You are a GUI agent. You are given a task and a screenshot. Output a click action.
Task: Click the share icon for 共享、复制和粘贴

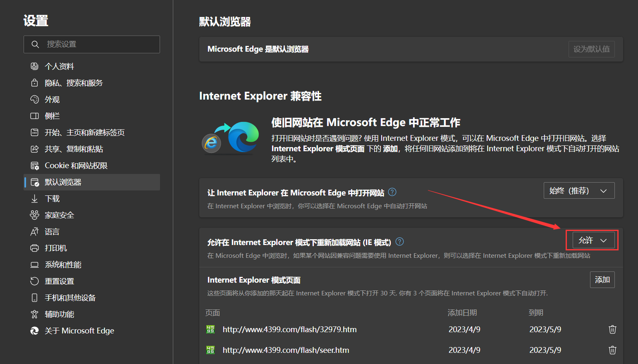[35, 149]
